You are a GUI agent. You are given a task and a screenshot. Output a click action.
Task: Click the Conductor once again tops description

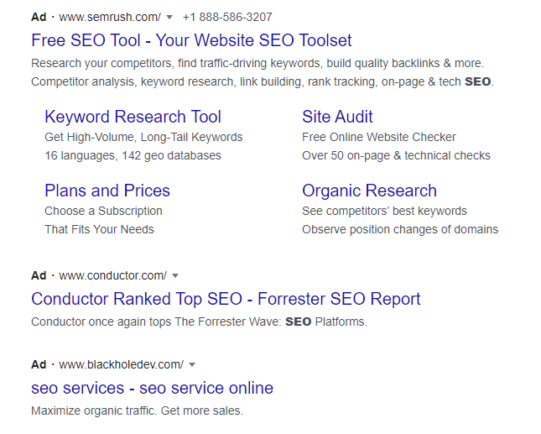pos(199,322)
